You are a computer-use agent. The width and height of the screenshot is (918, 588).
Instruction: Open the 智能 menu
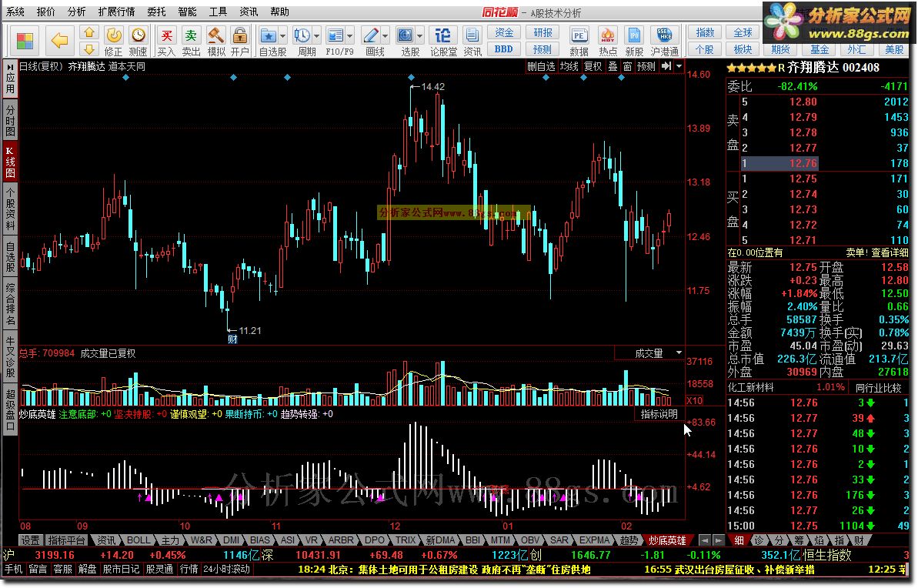[187, 12]
